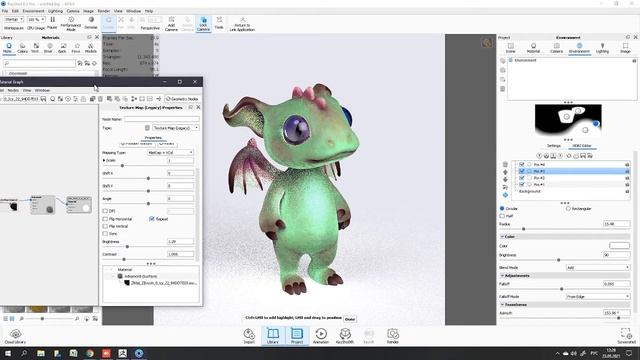
Task: Open Windows taskbar search
Action: pyautogui.click(x=24, y=353)
